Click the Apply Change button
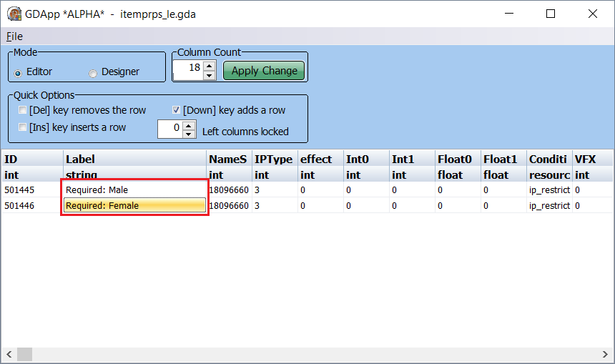Screen dimensions: 615x364 [x=264, y=71]
